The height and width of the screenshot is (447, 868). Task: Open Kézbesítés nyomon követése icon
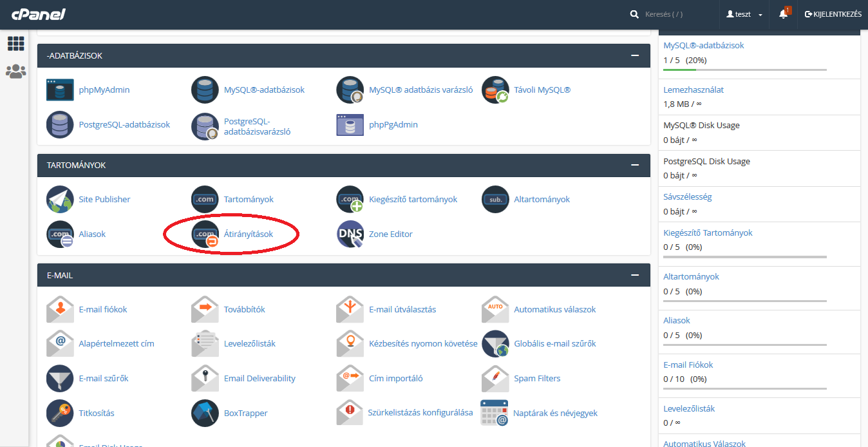(350, 343)
